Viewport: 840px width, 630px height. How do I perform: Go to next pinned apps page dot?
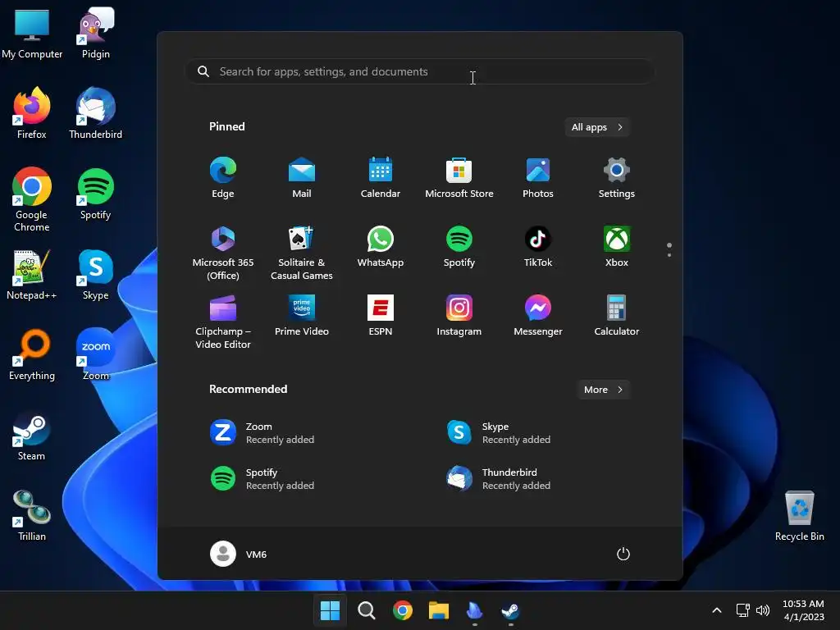(x=669, y=255)
